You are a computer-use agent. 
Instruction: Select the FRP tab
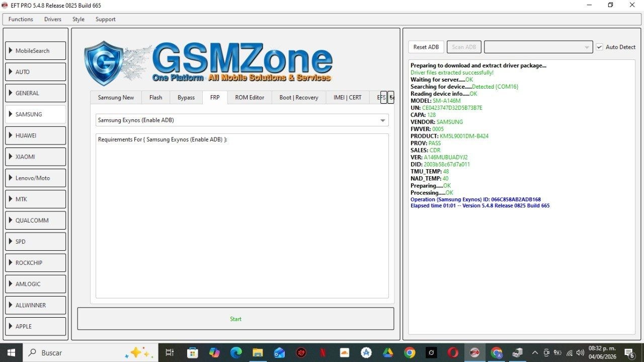[x=215, y=98]
